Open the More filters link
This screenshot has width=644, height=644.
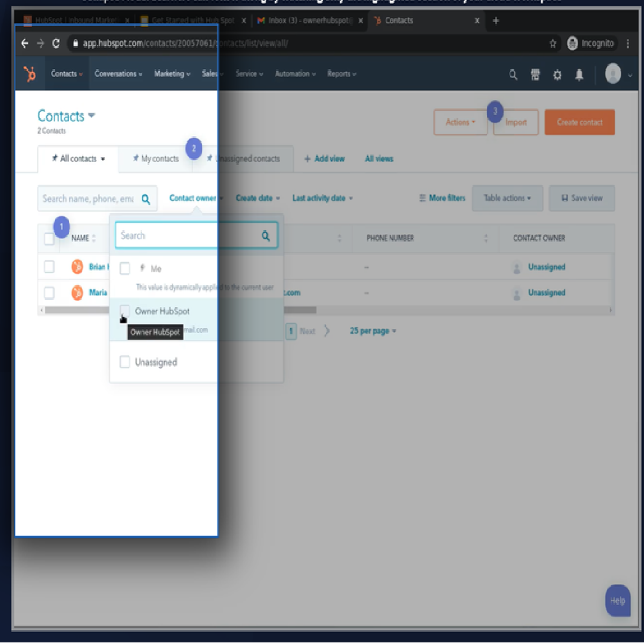[x=442, y=198]
